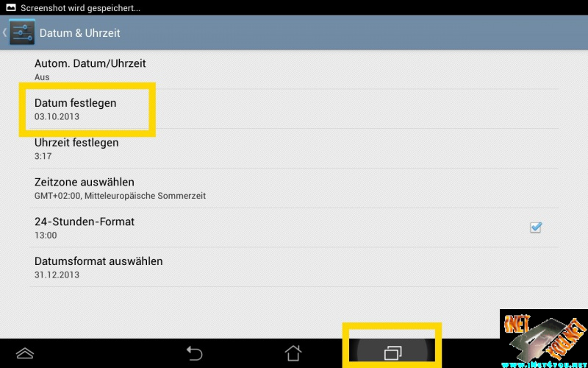Open the recent apps overview icon
588x368 pixels.
(x=393, y=353)
